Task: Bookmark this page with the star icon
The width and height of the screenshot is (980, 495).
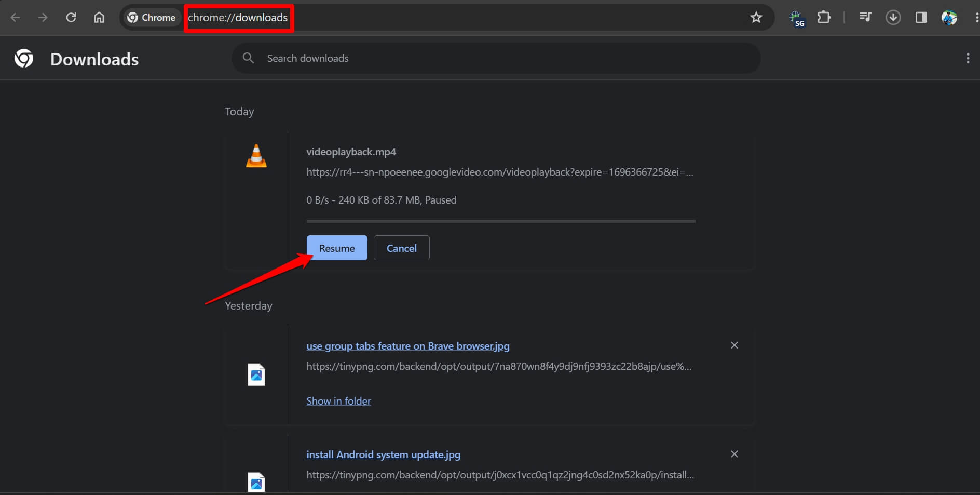Action: [x=756, y=18]
